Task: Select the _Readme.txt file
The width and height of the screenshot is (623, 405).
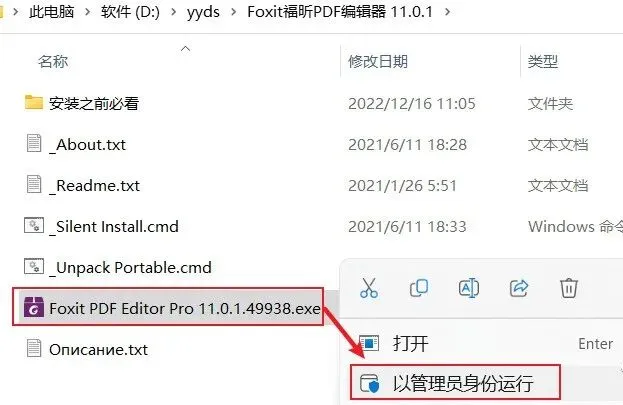Action: [98, 185]
